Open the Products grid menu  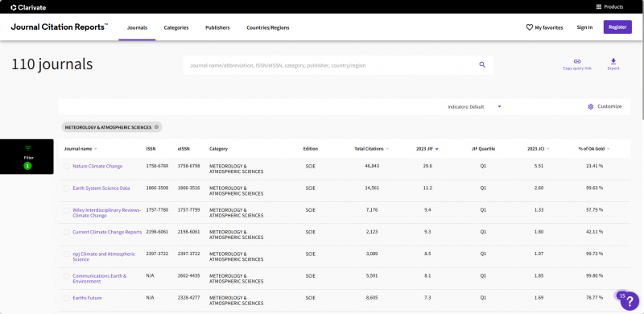coord(599,7)
